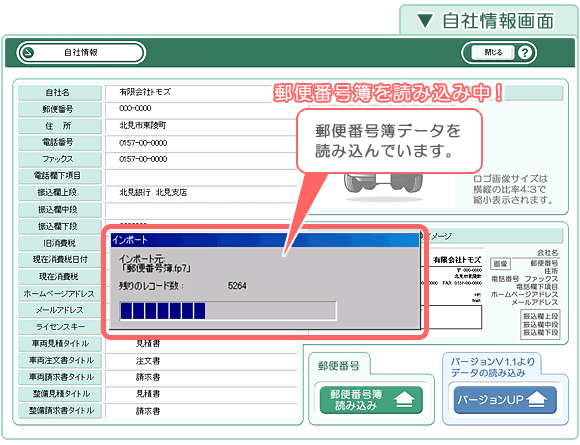
Task: Click the import progress bar
Action: tap(228, 311)
